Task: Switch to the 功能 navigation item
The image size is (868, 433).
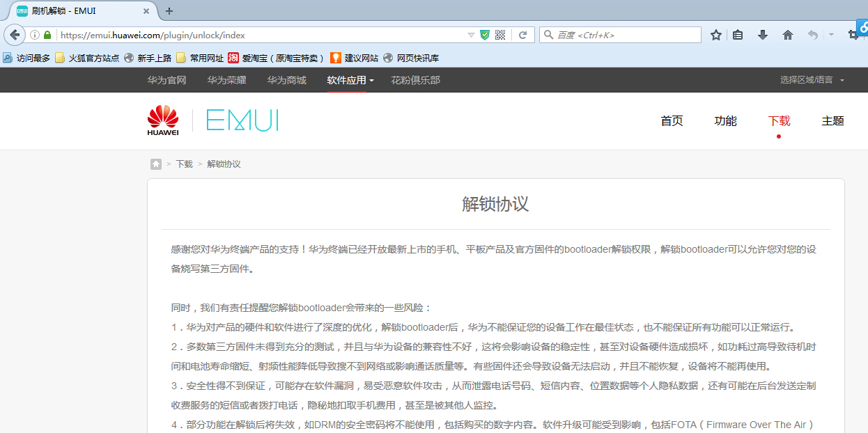Action: [725, 121]
